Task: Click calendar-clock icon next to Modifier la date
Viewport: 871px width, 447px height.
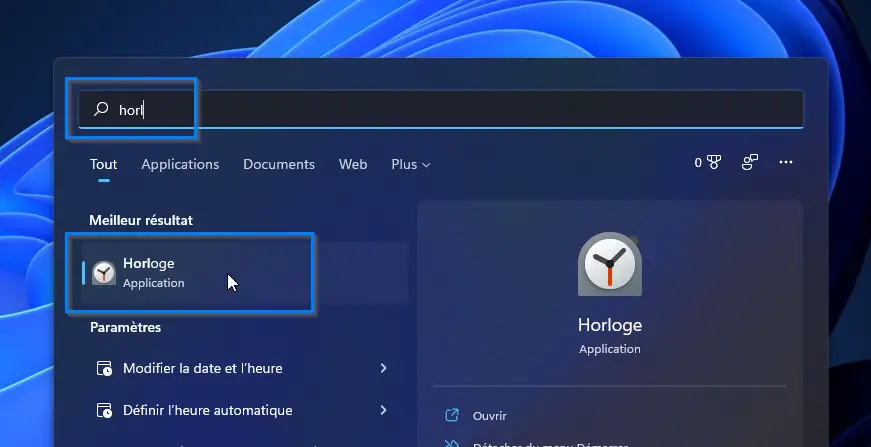Action: click(x=104, y=368)
